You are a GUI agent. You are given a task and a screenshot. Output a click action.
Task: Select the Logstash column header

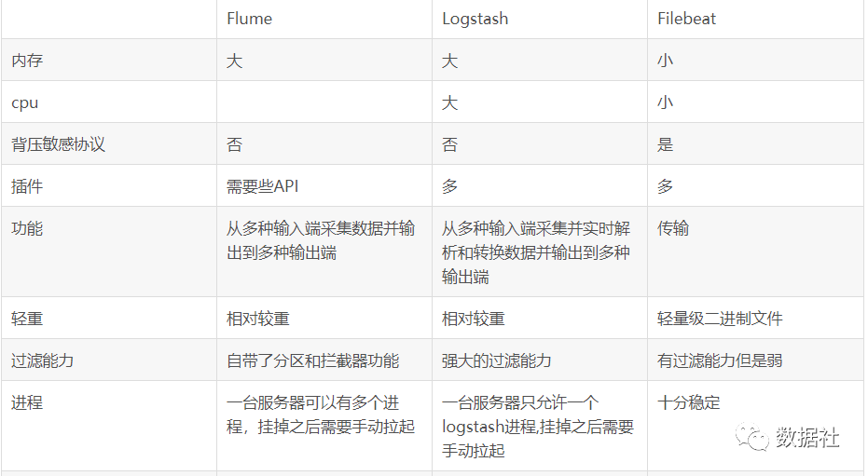(x=475, y=19)
